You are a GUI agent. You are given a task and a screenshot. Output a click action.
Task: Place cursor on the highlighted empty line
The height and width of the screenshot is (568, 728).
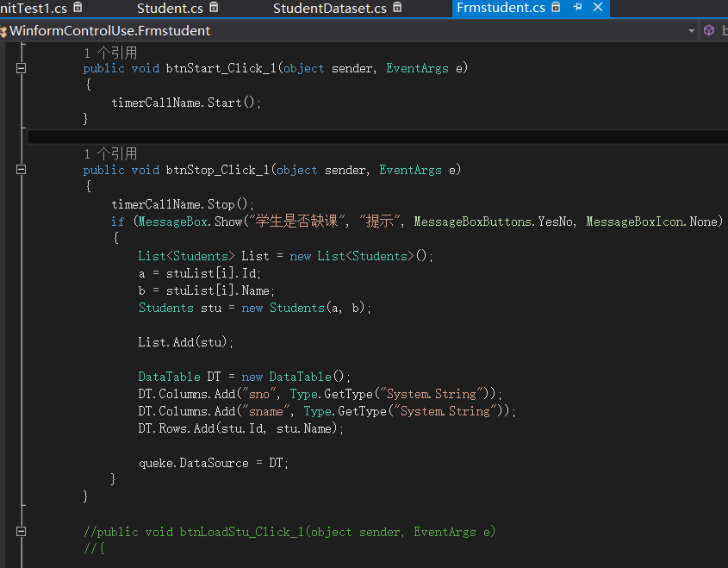click(377, 137)
